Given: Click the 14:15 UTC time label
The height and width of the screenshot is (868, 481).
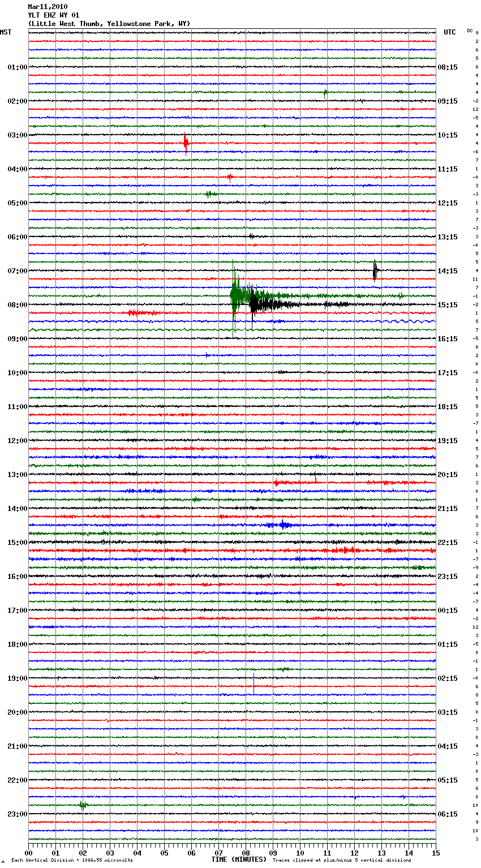Looking at the screenshot, I should 448,271.
